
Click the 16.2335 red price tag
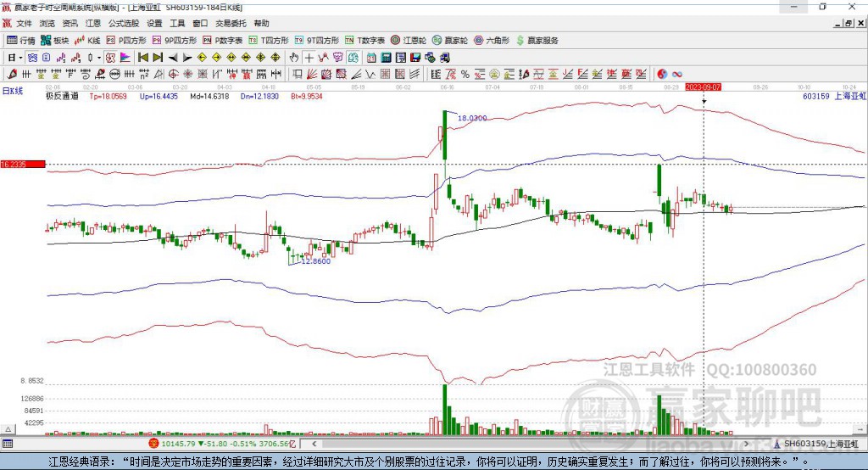(x=23, y=164)
